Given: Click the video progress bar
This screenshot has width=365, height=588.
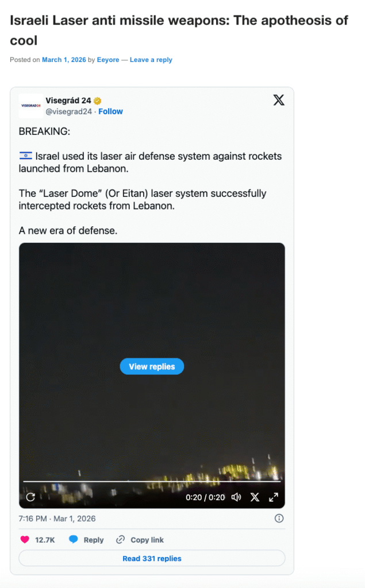Looking at the screenshot, I should 152,481.
